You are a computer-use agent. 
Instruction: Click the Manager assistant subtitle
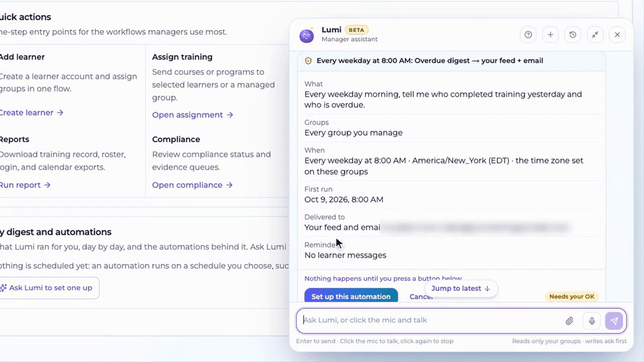click(349, 39)
